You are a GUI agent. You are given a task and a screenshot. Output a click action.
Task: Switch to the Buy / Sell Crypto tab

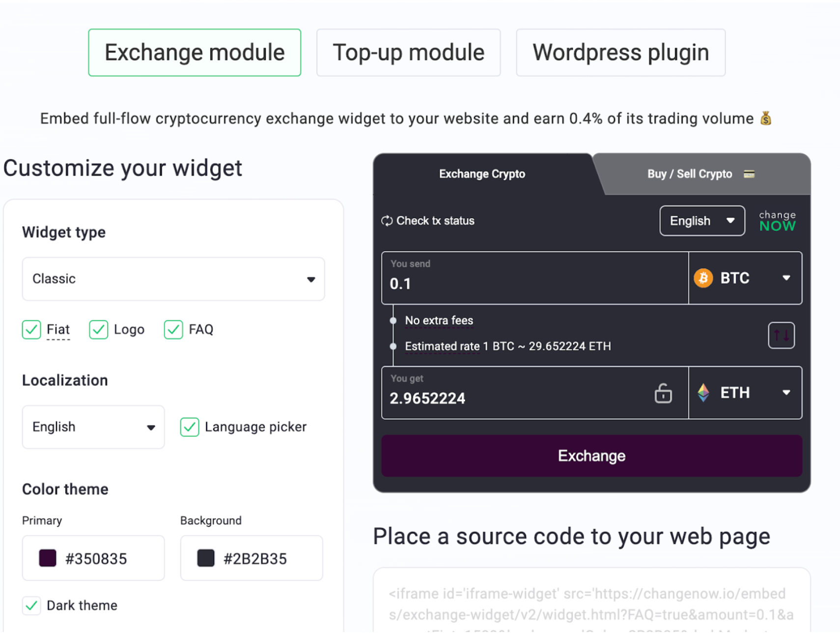pos(689,173)
